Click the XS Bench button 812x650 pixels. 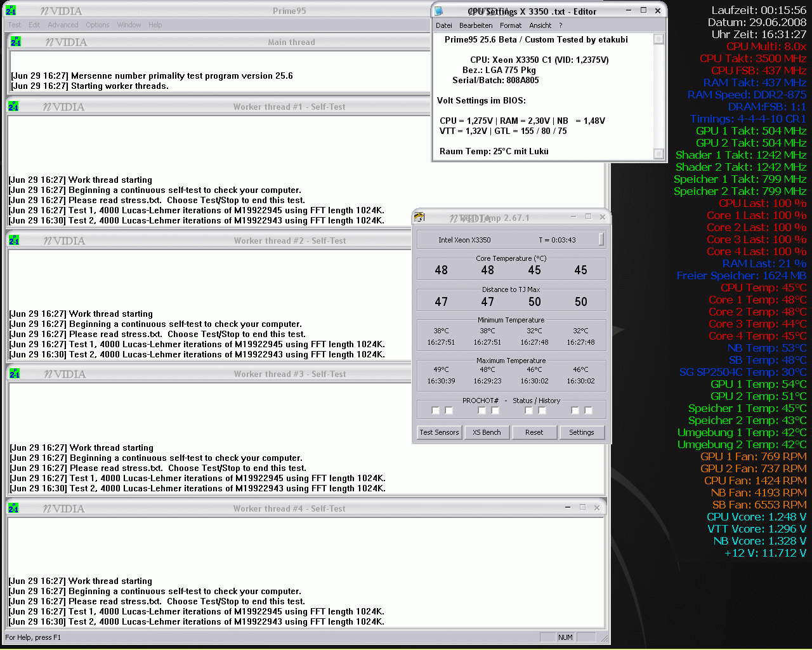pos(487,432)
